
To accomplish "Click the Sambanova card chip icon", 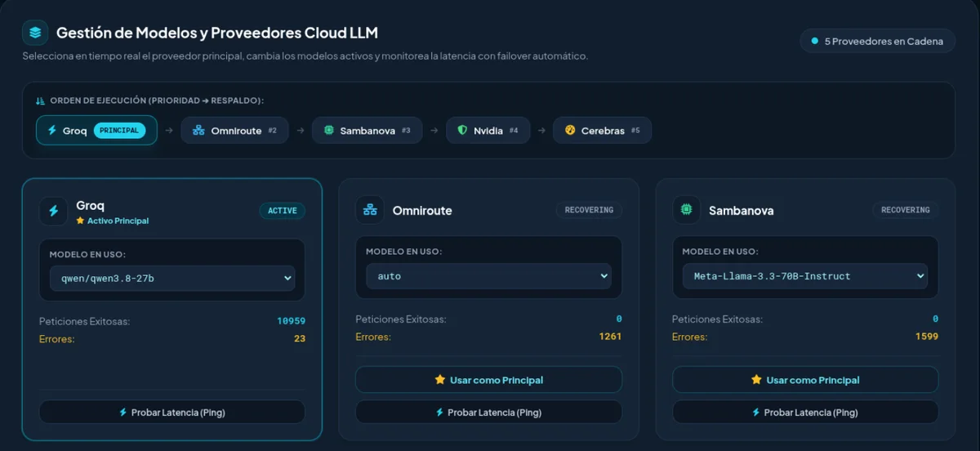I will click(x=686, y=210).
